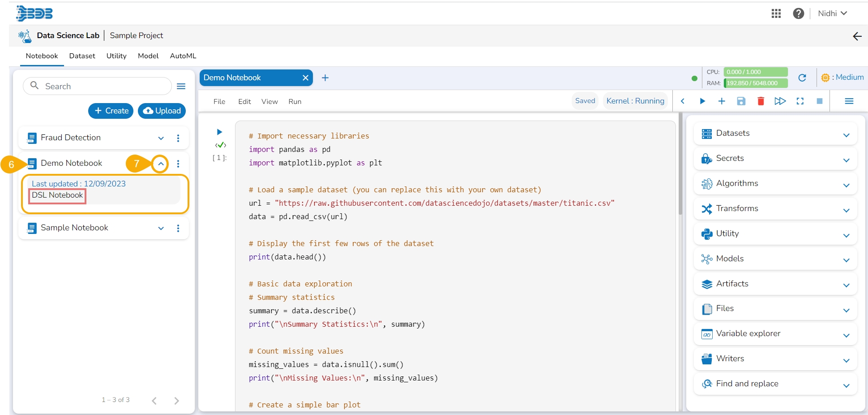Expand Fraud Detection notebook details
868x415 pixels.
(161, 138)
